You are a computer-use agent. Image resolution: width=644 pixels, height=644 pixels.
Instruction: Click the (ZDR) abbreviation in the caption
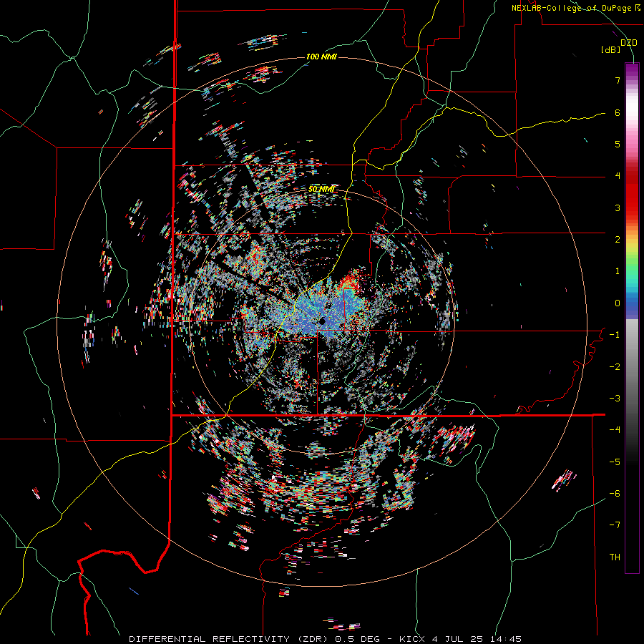pyautogui.click(x=313, y=639)
